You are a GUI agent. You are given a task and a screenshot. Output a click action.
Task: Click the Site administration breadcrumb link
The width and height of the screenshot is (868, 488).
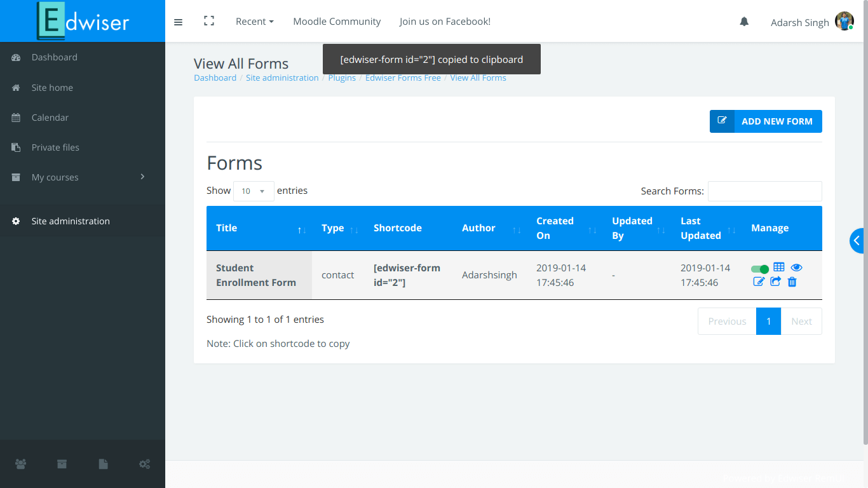tap(282, 78)
